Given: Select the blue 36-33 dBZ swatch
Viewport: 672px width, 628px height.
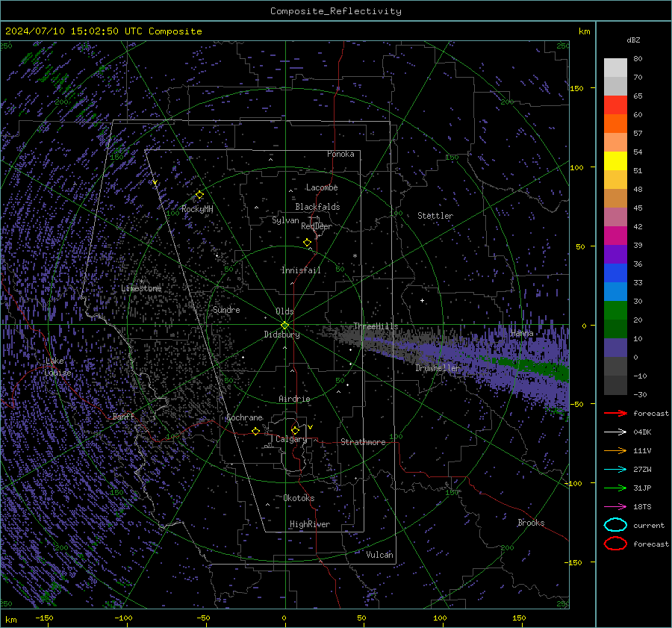Looking at the screenshot, I should (615, 273).
